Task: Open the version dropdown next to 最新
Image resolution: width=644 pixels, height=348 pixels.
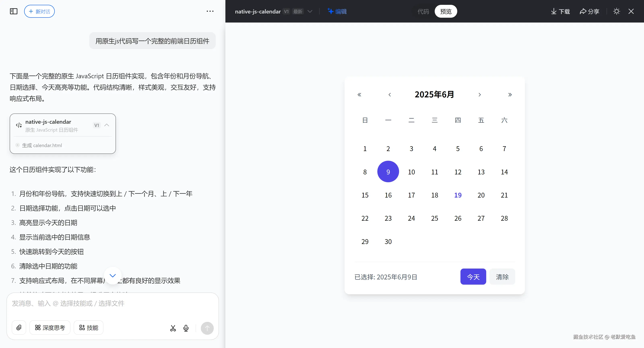Action: pyautogui.click(x=310, y=11)
